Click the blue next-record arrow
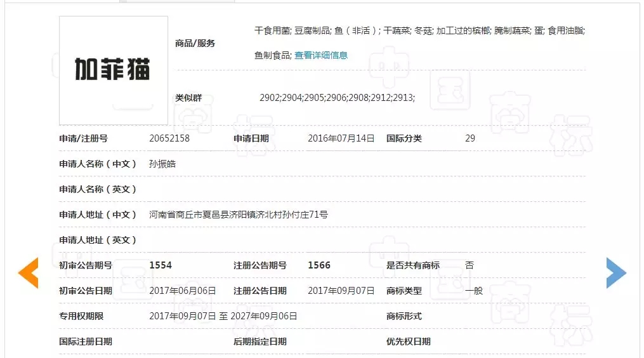This screenshot has height=358, width=644. (x=615, y=273)
